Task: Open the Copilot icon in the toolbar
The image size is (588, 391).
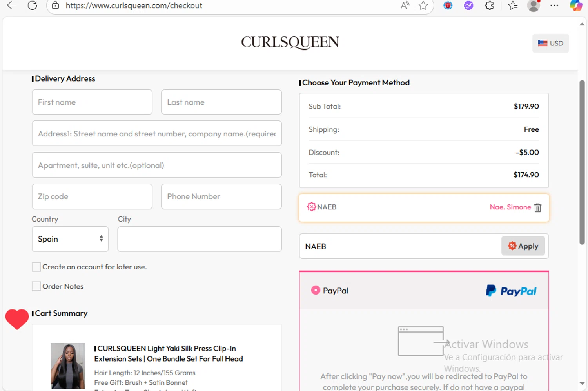Action: (575, 5)
